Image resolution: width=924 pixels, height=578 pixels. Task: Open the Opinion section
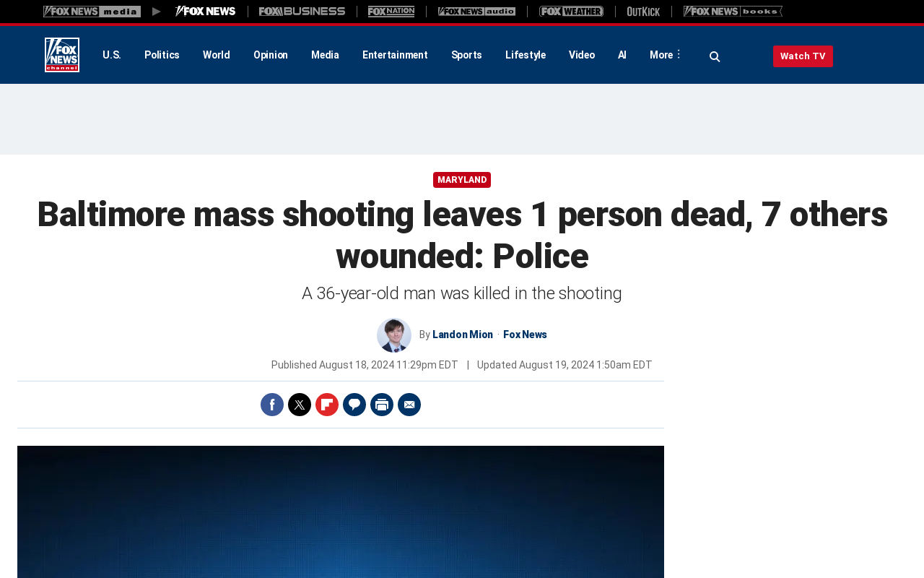click(271, 55)
